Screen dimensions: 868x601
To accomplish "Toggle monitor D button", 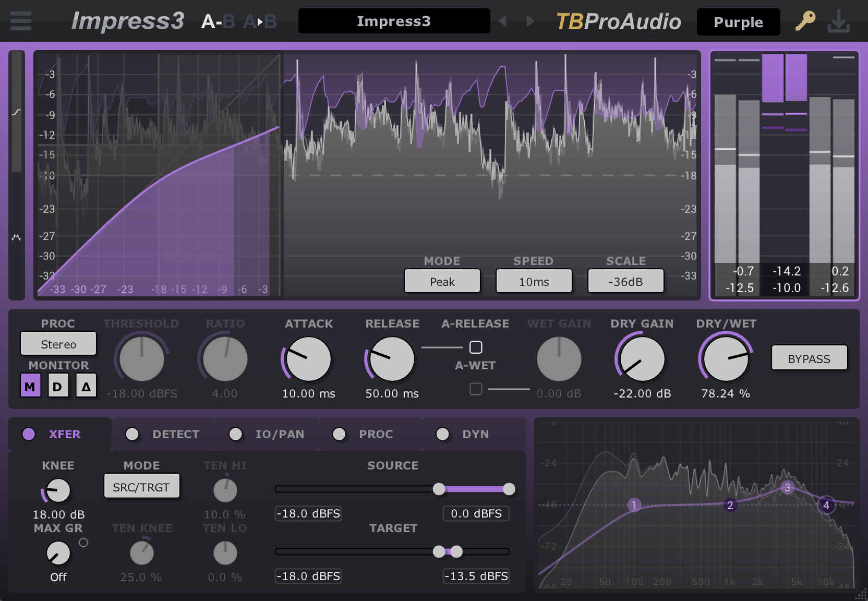I will pyautogui.click(x=58, y=387).
